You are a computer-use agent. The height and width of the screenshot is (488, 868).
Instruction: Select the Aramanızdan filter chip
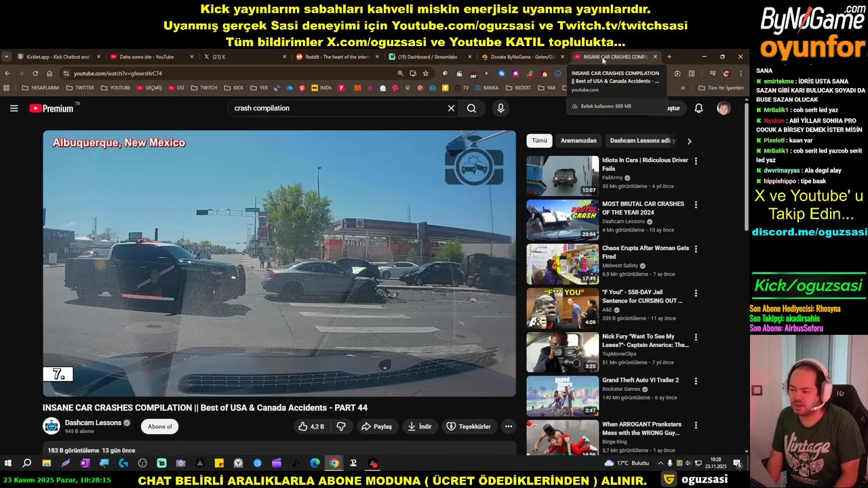pos(578,141)
